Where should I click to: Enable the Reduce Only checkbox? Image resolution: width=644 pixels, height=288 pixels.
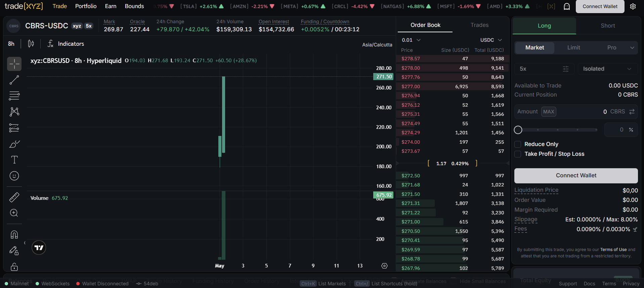tap(518, 144)
